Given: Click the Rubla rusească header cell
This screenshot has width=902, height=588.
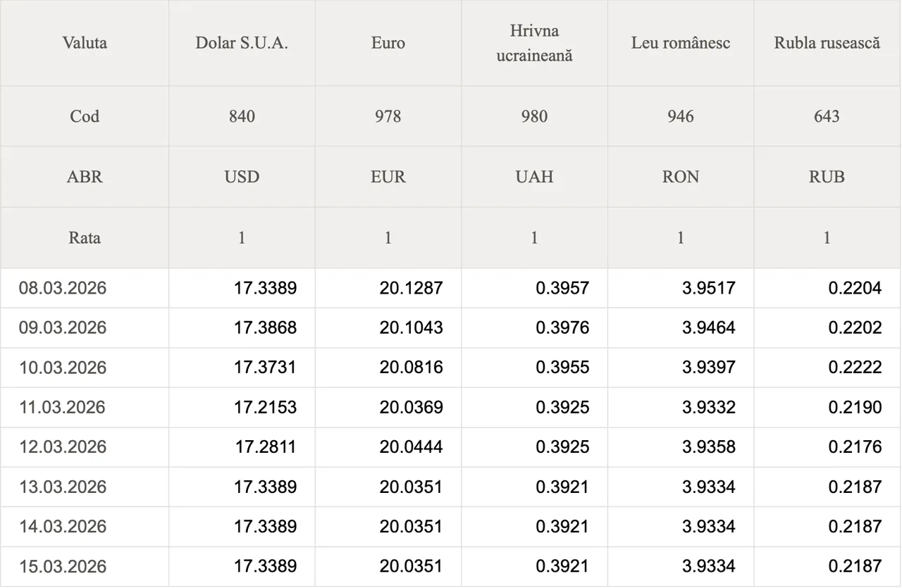Looking at the screenshot, I should tap(827, 43).
